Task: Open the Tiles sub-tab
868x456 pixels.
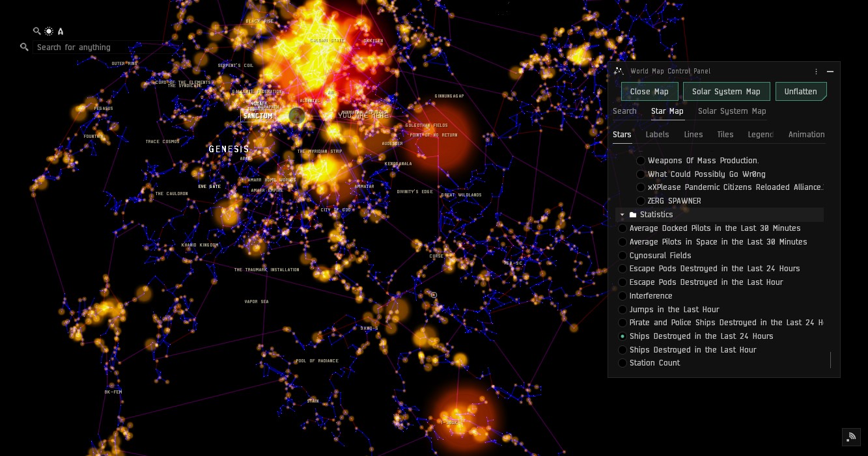Action: point(725,135)
